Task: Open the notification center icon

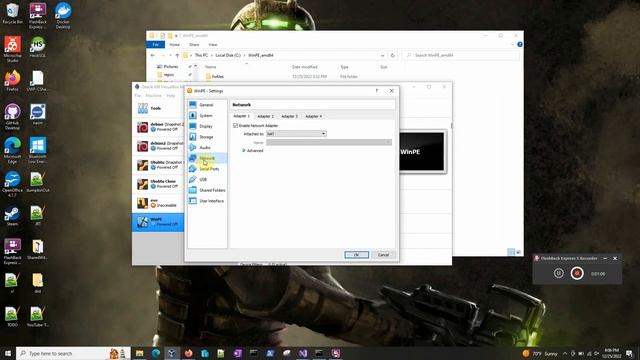Action: coord(629,353)
